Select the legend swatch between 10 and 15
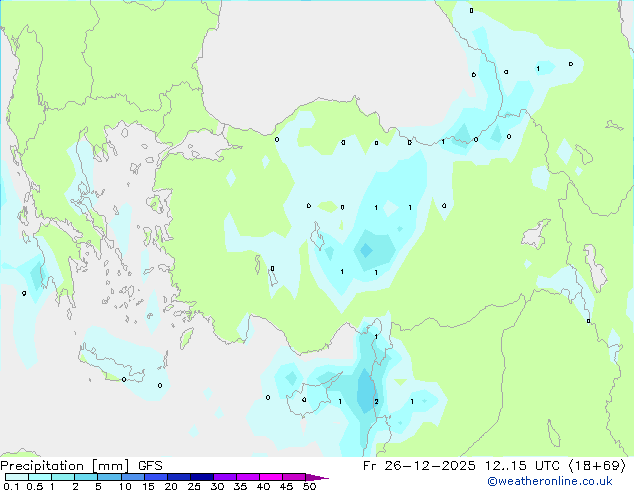 132,477
